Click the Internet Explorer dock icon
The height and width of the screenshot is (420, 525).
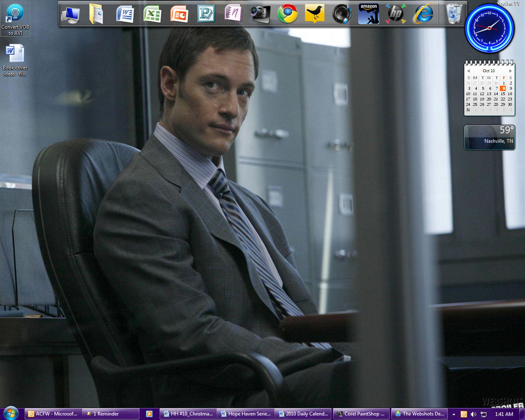coord(423,14)
